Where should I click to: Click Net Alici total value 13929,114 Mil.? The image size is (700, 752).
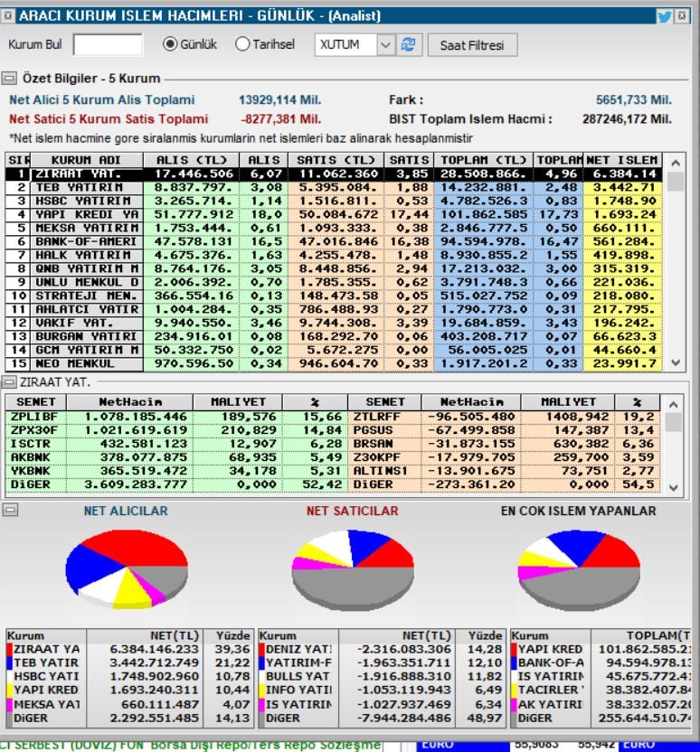280,100
